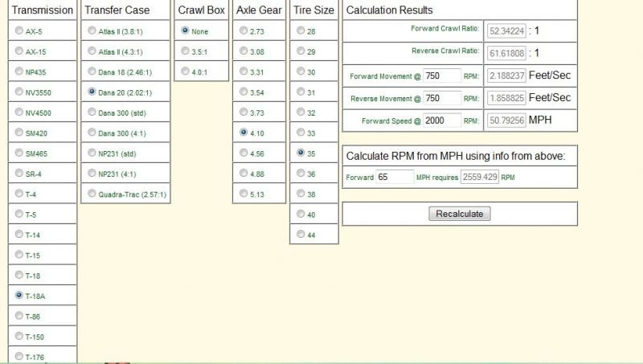This screenshot has width=643, height=364.
Task: Pick the 5.13 axle gear option
Action: (244, 194)
